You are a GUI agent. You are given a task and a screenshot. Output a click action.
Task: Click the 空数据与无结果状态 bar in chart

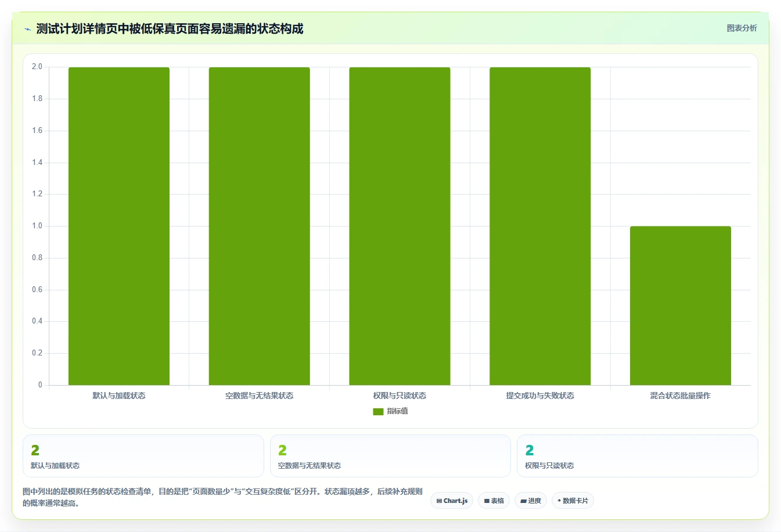pyautogui.click(x=260, y=226)
